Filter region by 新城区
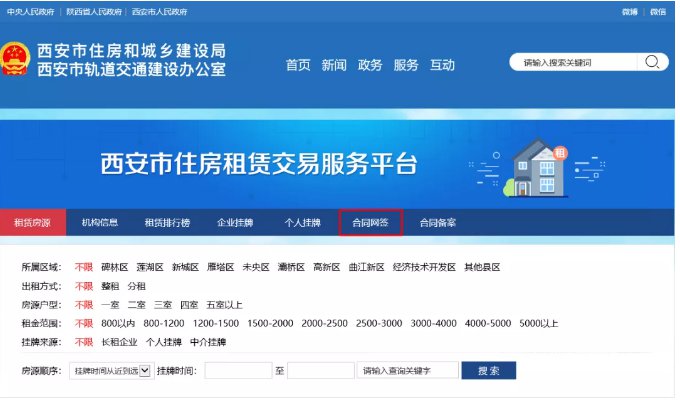Screen dimensions: 680x405 pos(185,267)
